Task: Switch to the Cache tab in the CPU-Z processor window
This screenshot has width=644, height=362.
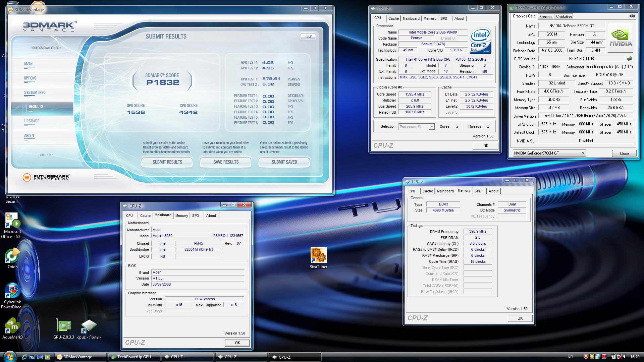Action: click(x=393, y=18)
